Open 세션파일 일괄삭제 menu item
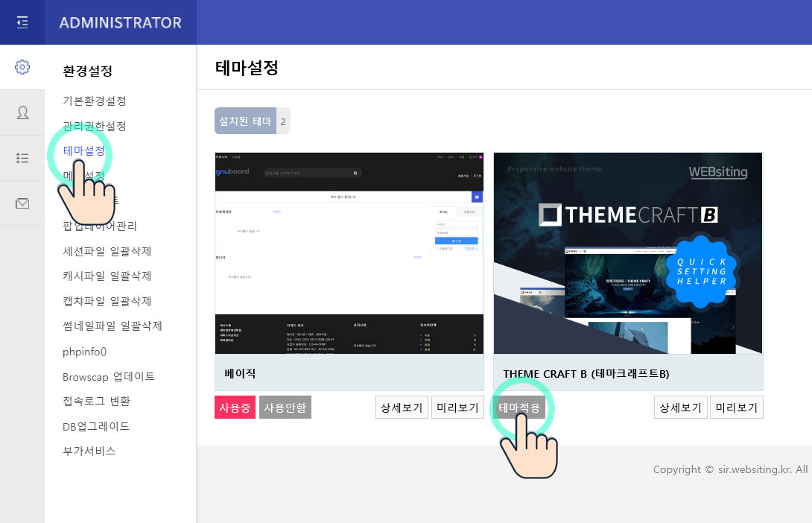Screen dimensions: 812x523 point(107,251)
